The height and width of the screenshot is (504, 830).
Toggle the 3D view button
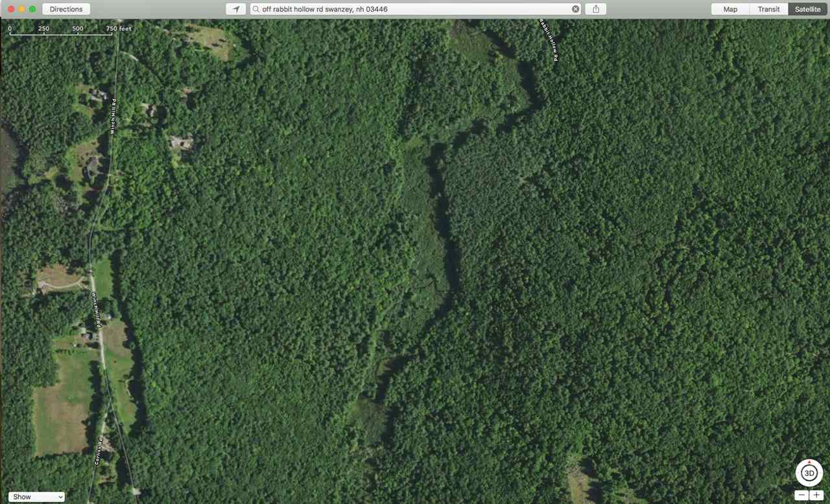809,473
